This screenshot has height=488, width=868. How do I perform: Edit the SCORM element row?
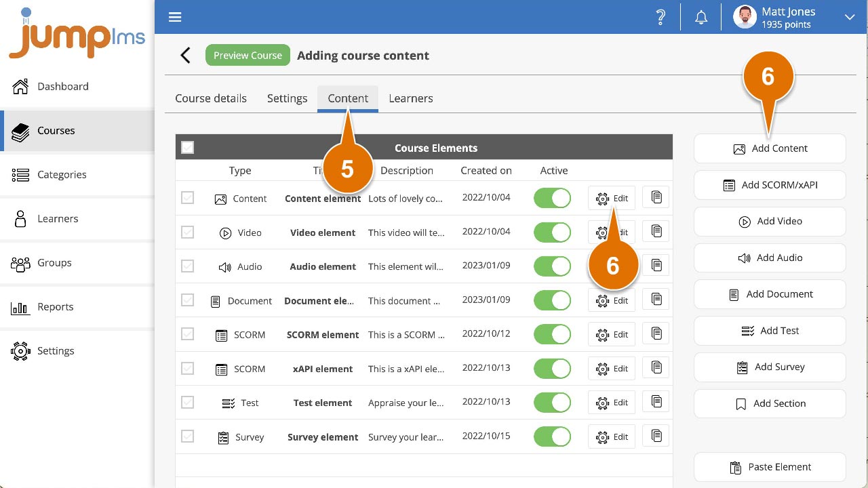[612, 334]
